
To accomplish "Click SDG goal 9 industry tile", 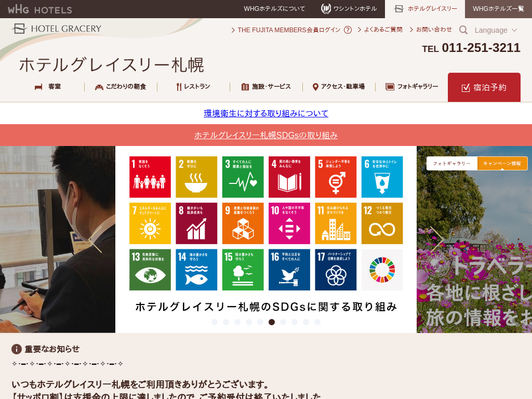I will pos(243,223).
